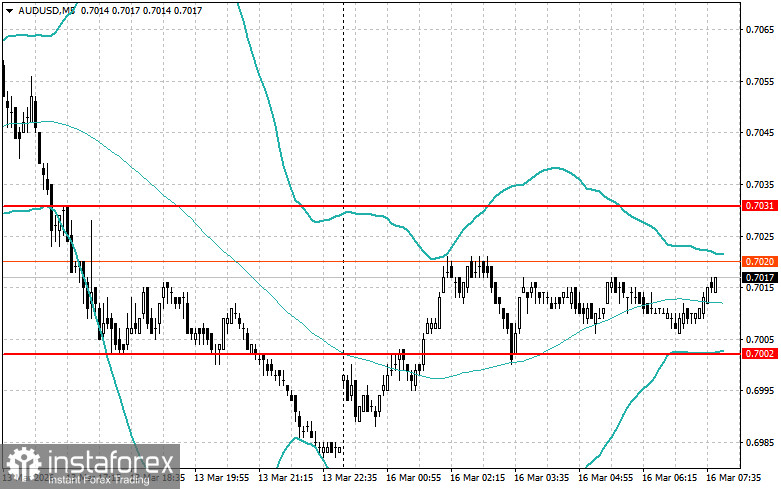Click the 0.7025 price axis value

point(760,236)
